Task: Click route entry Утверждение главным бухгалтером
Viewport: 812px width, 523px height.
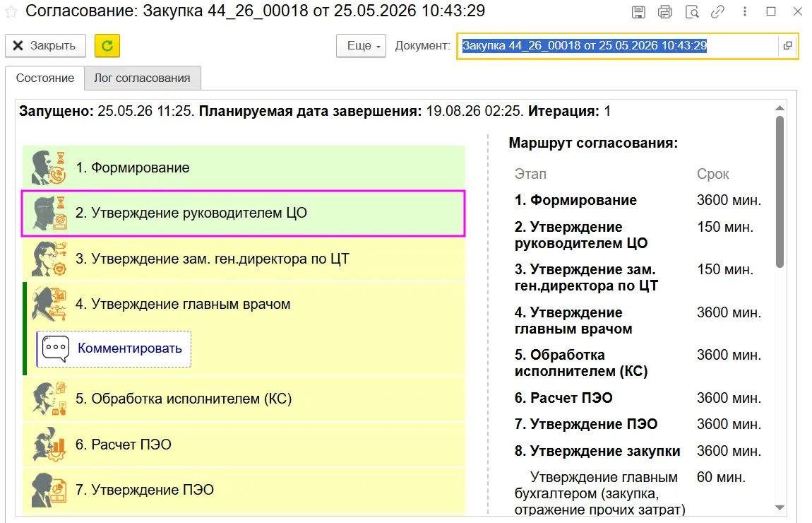Action: pyautogui.click(x=600, y=493)
